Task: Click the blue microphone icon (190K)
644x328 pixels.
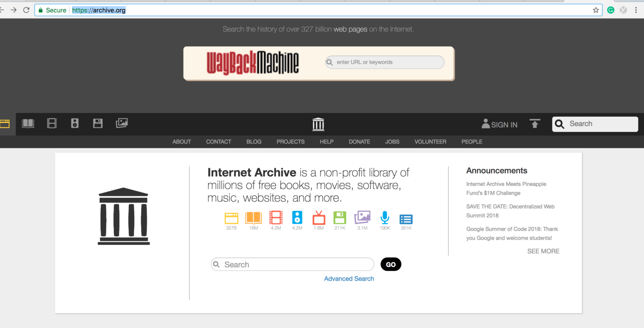Action: (385, 217)
